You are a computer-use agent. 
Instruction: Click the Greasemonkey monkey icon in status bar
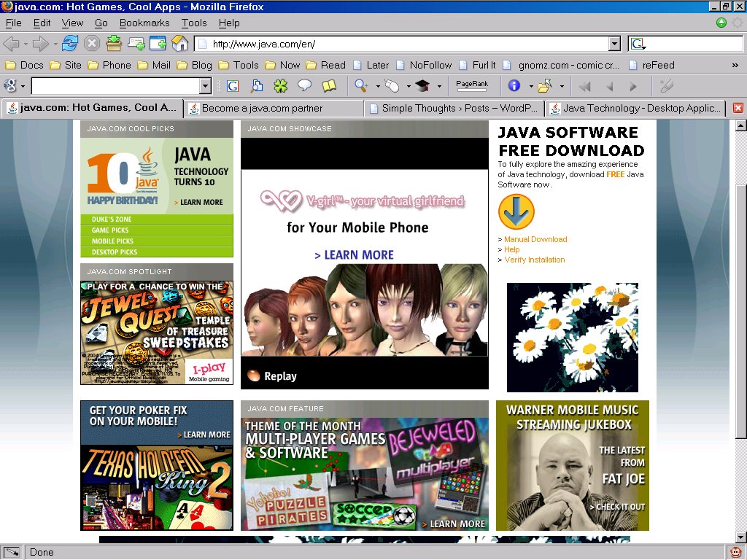(737, 553)
